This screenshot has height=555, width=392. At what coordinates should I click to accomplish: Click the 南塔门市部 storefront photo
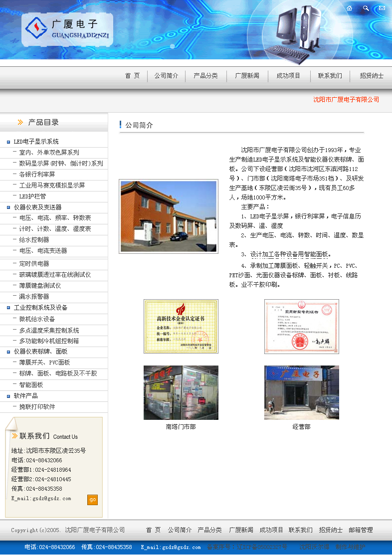(181, 392)
